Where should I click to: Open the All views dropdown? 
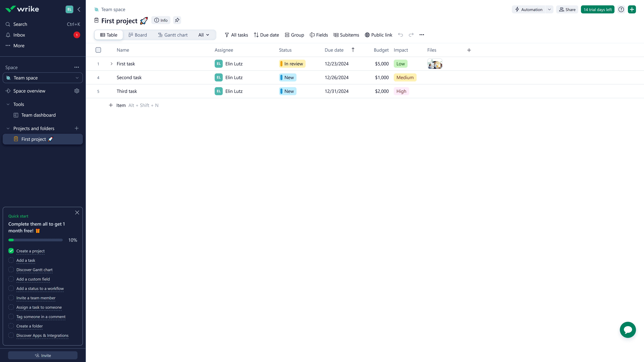(204, 35)
